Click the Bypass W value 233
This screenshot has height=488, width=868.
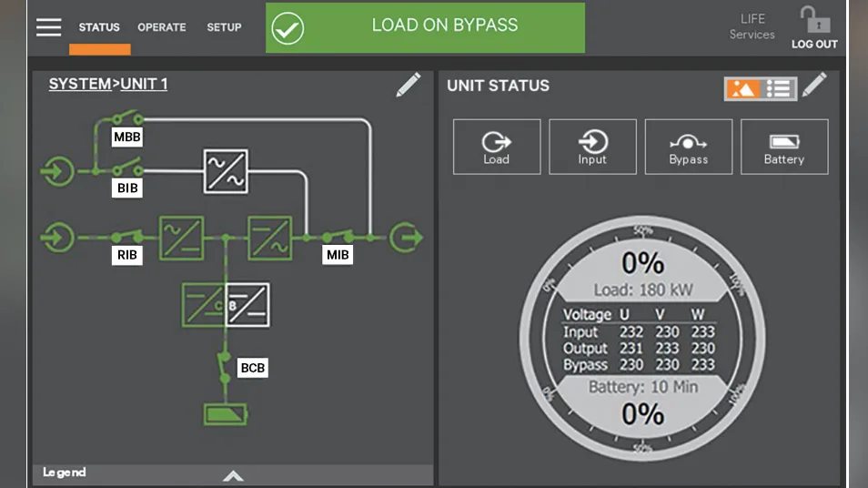tap(703, 365)
